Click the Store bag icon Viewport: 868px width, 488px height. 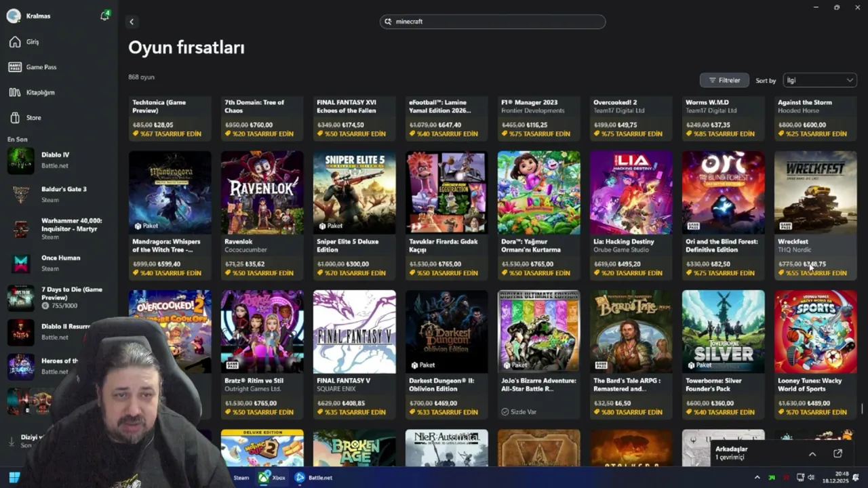(x=15, y=118)
